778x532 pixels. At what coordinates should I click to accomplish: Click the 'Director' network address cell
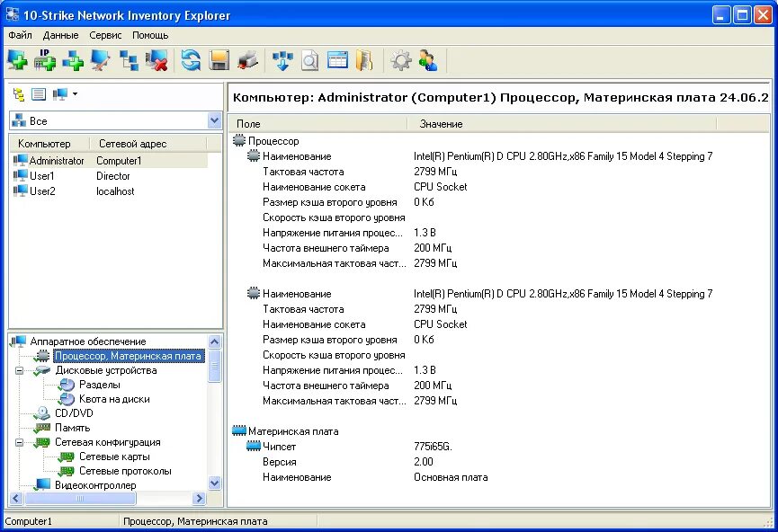113,176
